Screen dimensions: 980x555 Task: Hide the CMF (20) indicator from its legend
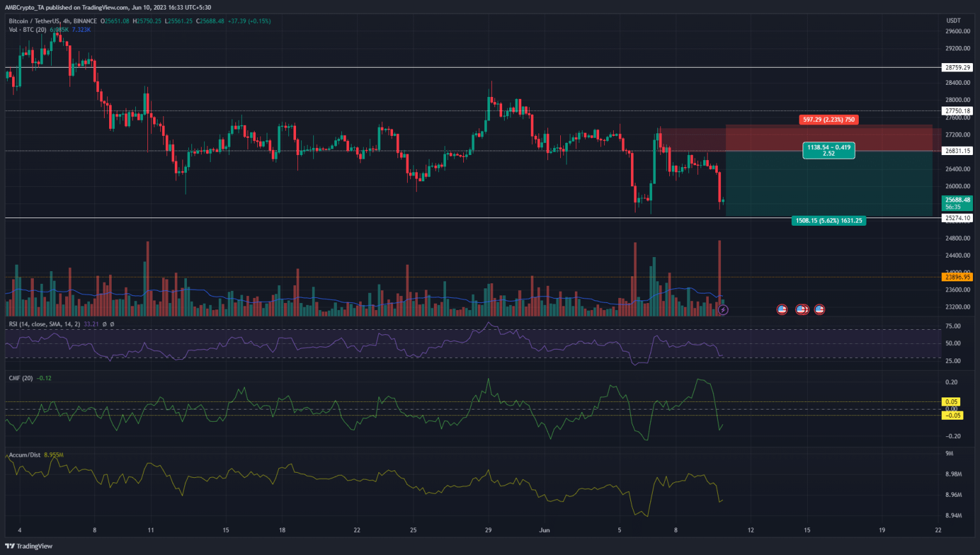click(x=20, y=378)
